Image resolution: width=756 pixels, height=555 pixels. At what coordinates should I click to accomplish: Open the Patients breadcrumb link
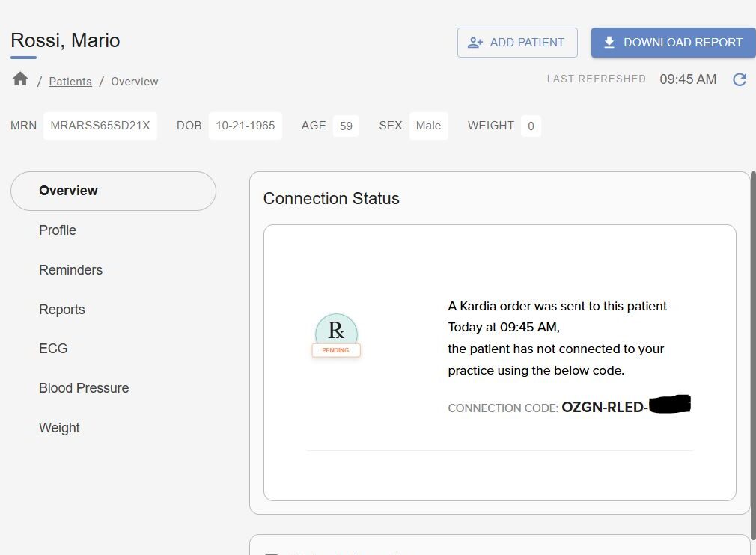pos(70,82)
